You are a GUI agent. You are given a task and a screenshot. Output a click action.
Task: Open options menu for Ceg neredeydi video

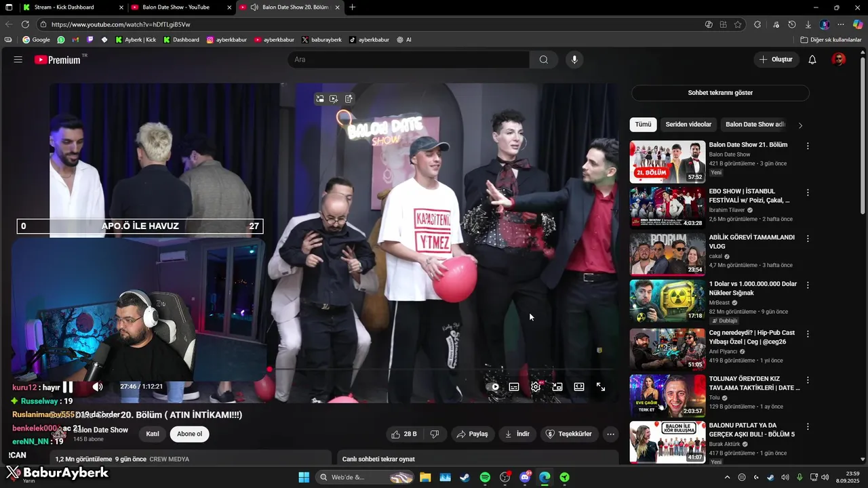coord(808,333)
